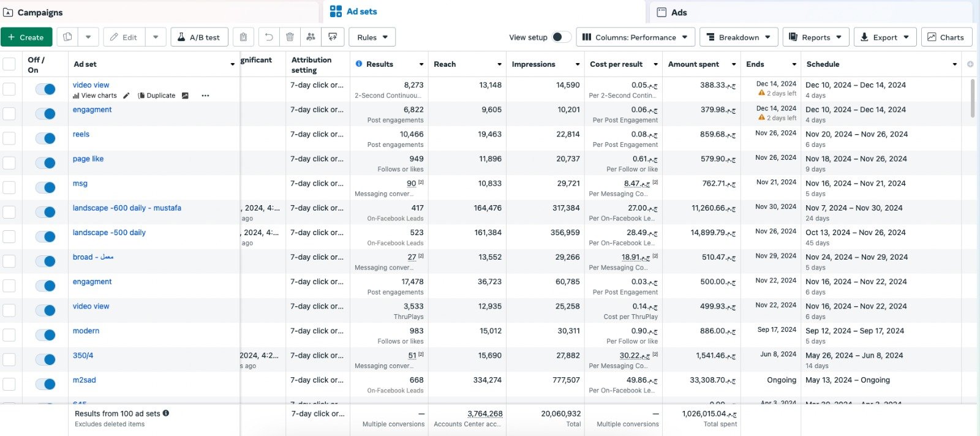Viewport: 980px width, 436px height.
Task: Click the green Create button
Action: [x=26, y=37]
